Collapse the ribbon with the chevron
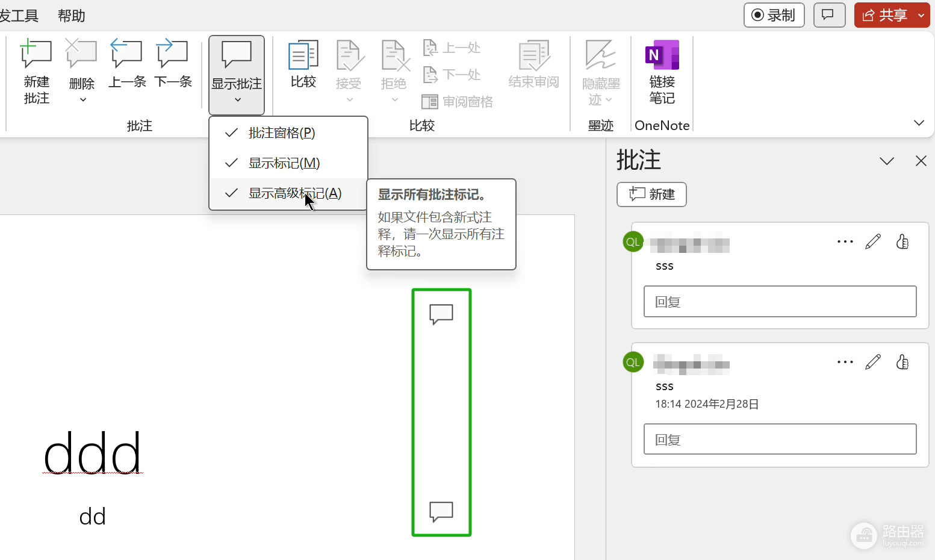This screenshot has height=560, width=935. (x=919, y=123)
